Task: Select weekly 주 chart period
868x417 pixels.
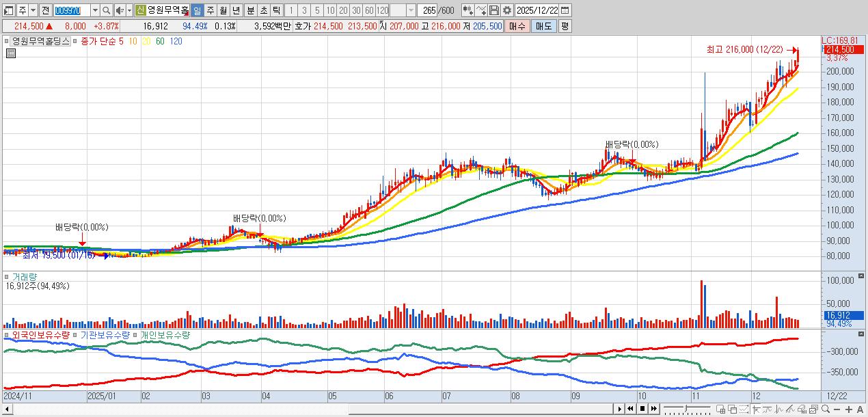Action: pos(211,10)
